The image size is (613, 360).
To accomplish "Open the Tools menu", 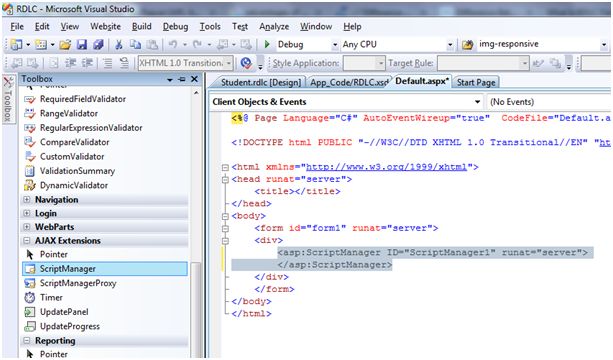I will [210, 27].
